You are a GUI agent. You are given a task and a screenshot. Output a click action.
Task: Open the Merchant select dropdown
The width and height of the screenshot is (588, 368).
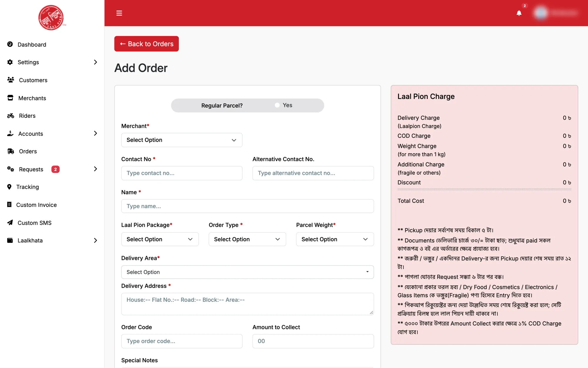[182, 140]
